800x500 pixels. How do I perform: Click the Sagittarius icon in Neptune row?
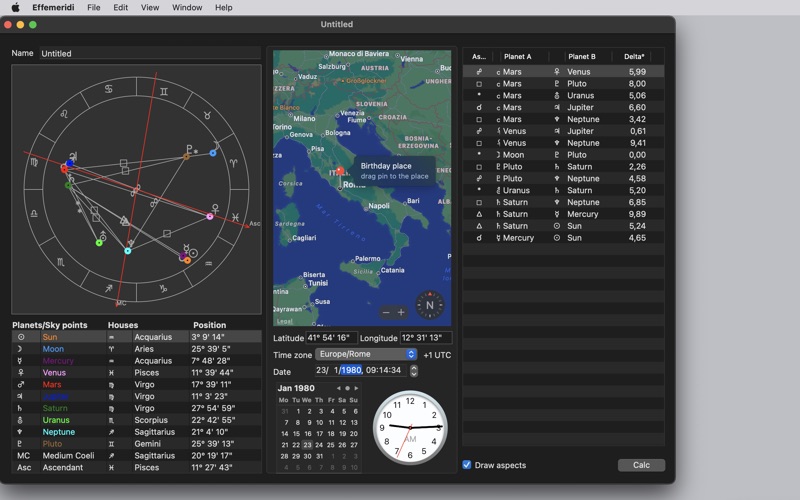pos(111,432)
